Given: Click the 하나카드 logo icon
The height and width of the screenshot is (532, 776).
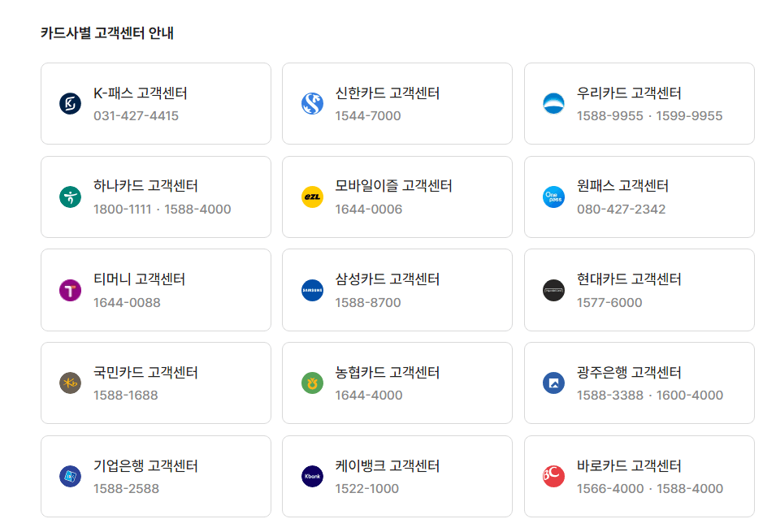Looking at the screenshot, I should click(x=68, y=197).
